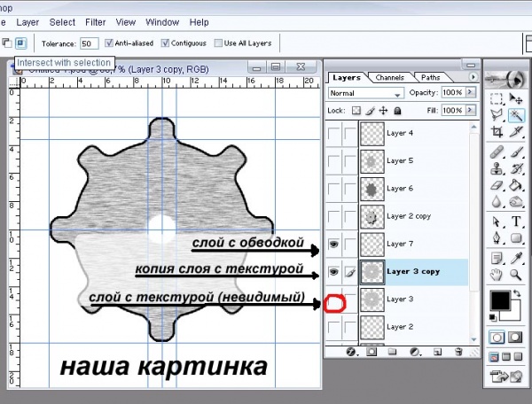Open the Filter menu
This screenshot has height=404, width=532.
tap(96, 21)
